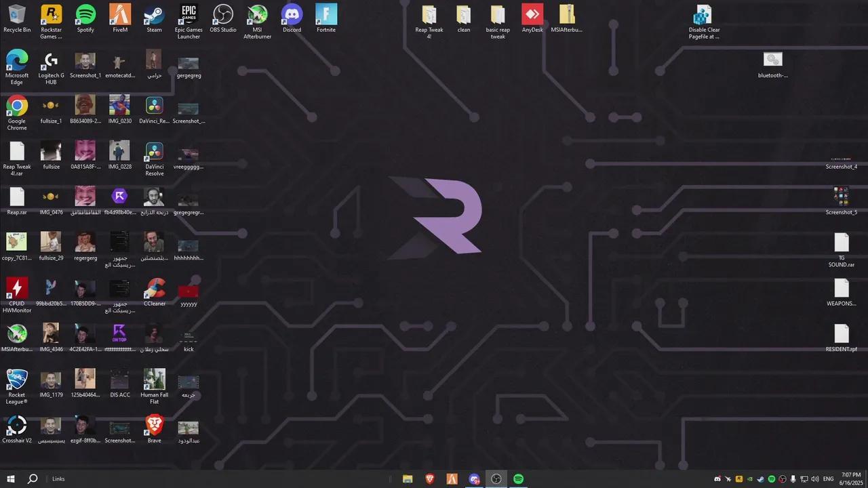Open the clock showing 7:07 PM
Viewport: 868px width, 488px height.
pos(851,479)
